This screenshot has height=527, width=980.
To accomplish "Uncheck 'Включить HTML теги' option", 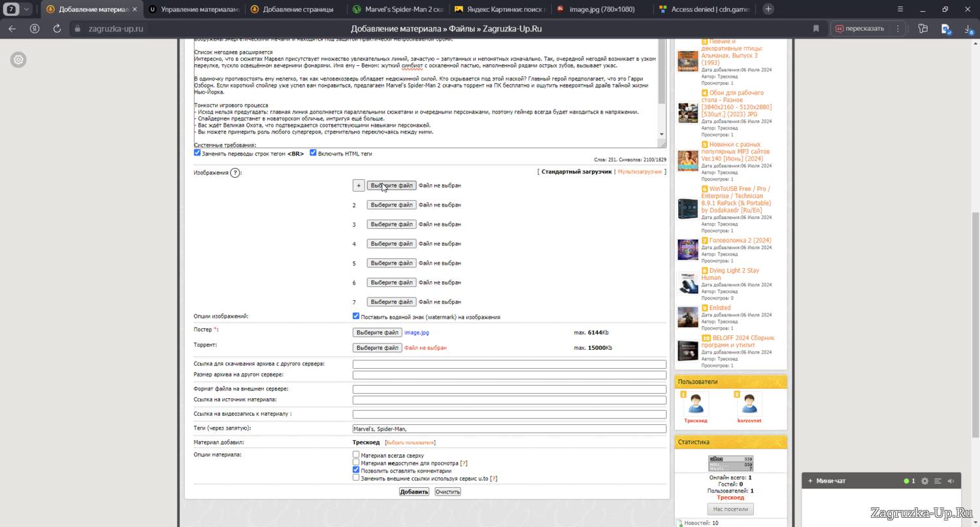I will tap(313, 153).
